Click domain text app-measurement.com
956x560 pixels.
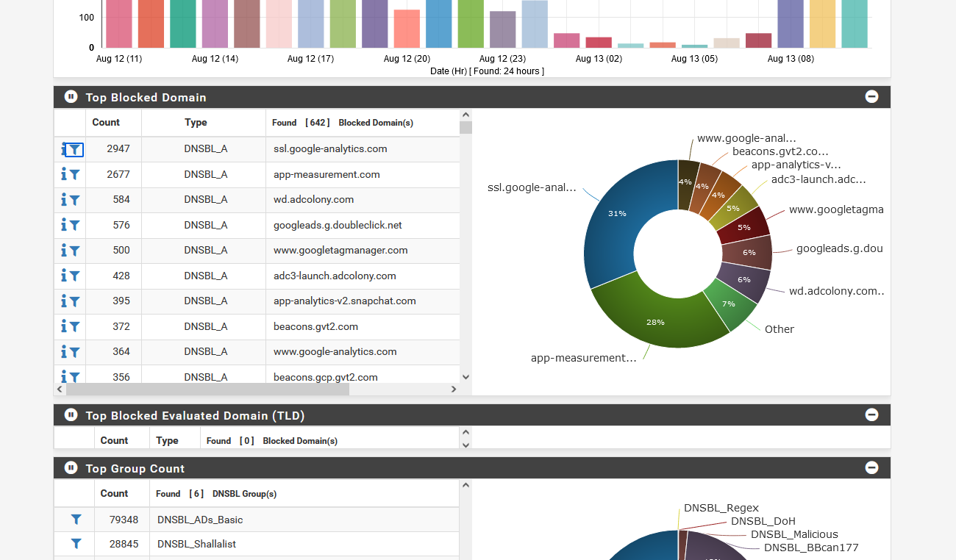coord(327,175)
